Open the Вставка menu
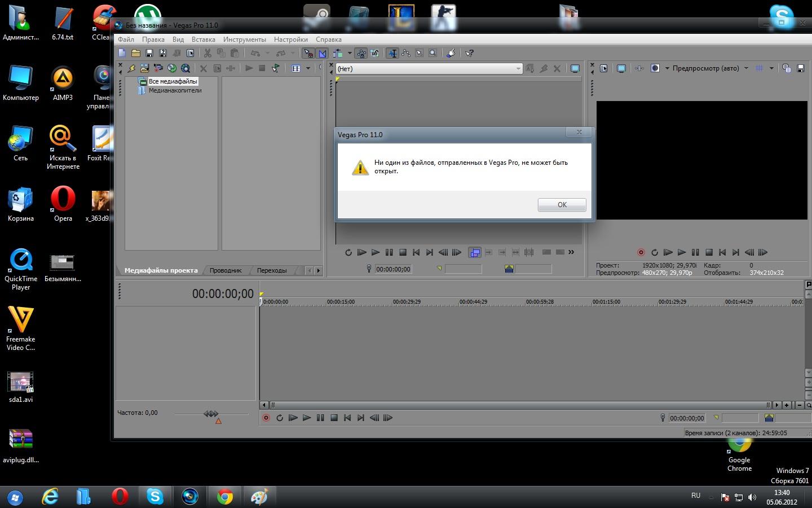 [203, 40]
